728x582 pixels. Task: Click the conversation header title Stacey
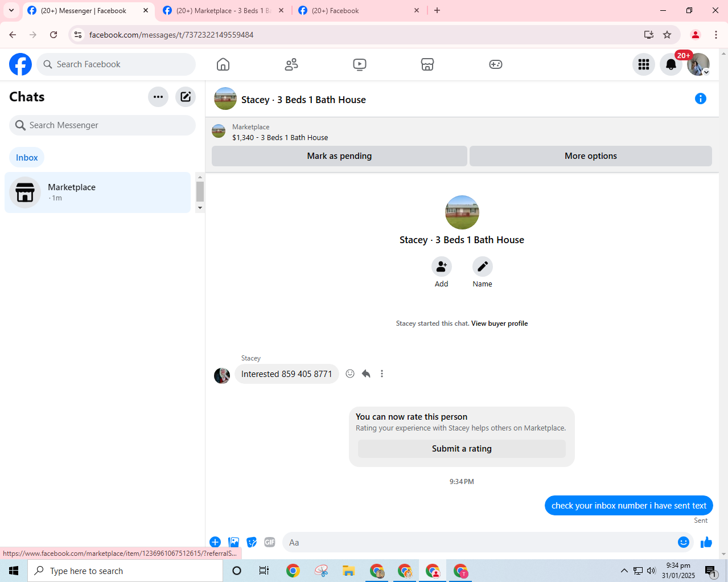click(x=303, y=100)
